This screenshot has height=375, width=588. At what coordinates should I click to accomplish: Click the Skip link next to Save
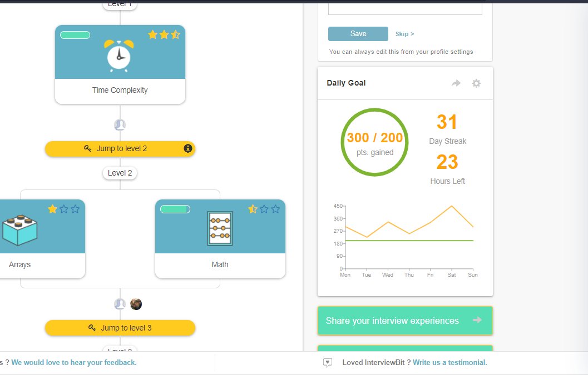[x=405, y=33]
